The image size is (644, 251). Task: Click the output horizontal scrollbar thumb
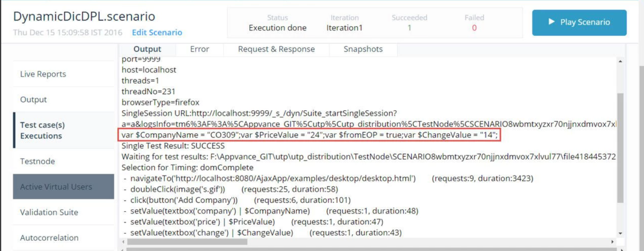coord(187,242)
